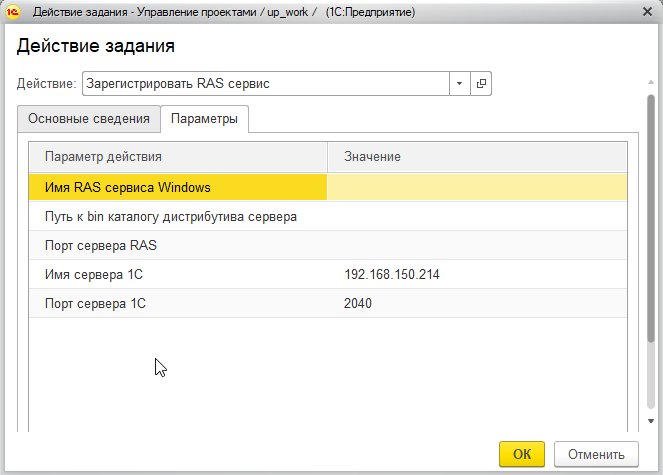Click the Отменить button
Image resolution: width=663 pixels, height=475 pixels.
coord(596,454)
